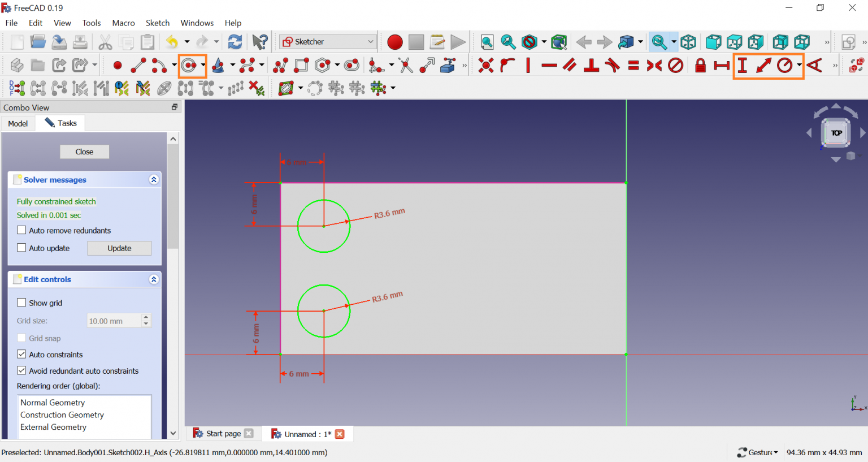Collapse the Solver messages section

[x=154, y=179]
